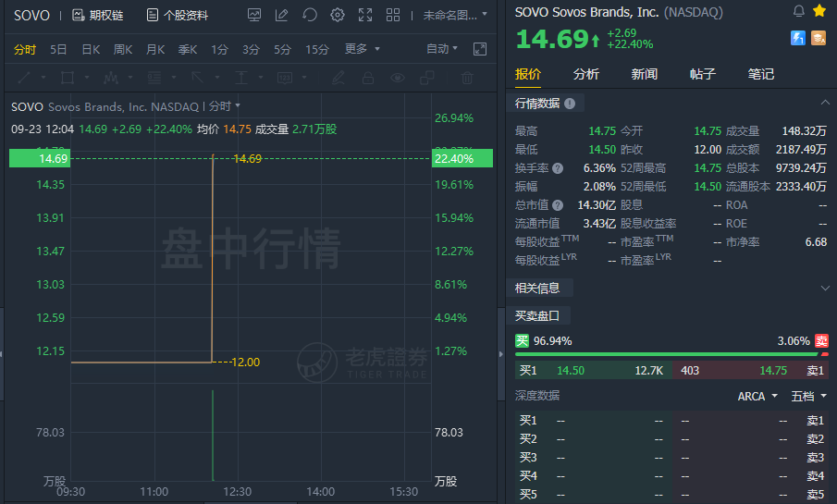Image resolution: width=837 pixels, height=504 pixels.
Task: Click the orange stack icon
Action: tap(819, 37)
